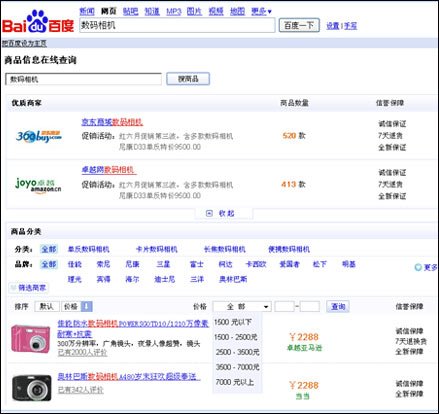
Task: Open the joyo amazon.cn merchant logo
Action: [x=38, y=185]
